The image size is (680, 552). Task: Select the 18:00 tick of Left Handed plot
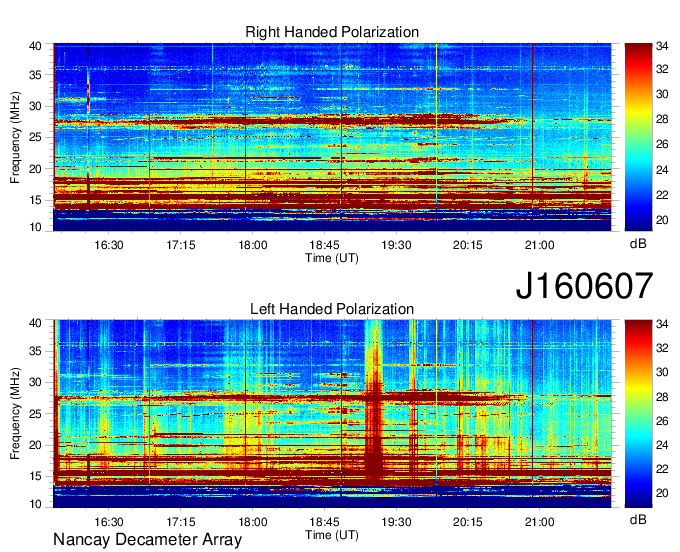253,522
